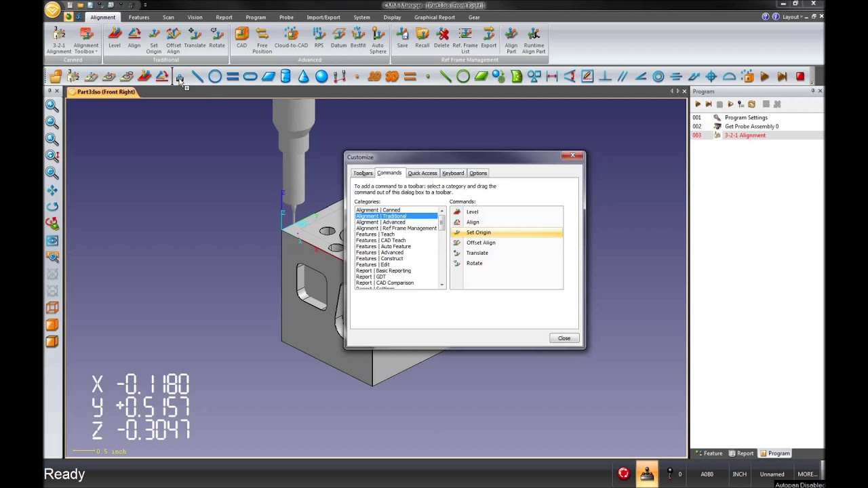The image size is (868, 488).
Task: Select the blue line feature tool
Action: point(197,77)
